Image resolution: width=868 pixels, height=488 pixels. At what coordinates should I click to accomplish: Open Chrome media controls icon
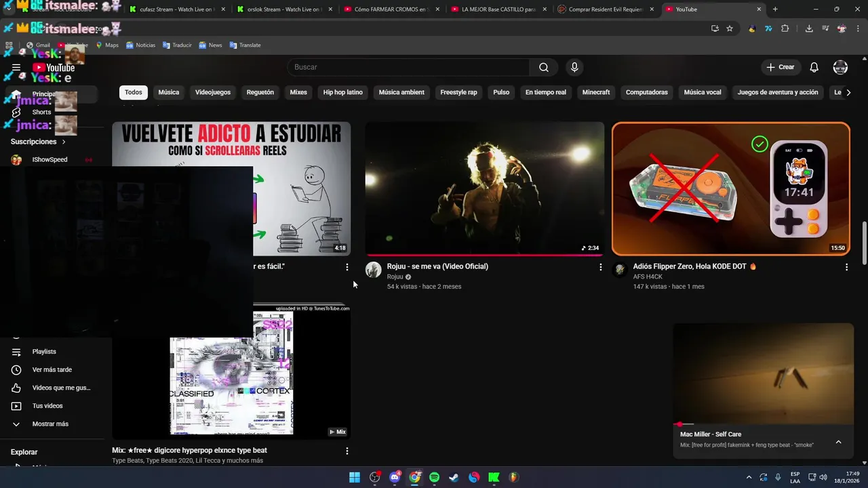click(825, 28)
